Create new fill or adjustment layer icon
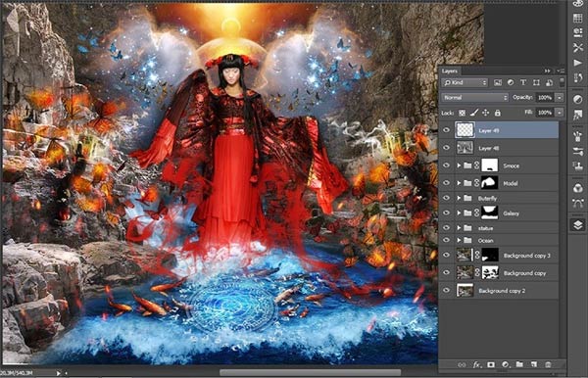This screenshot has width=588, height=378. (x=506, y=364)
